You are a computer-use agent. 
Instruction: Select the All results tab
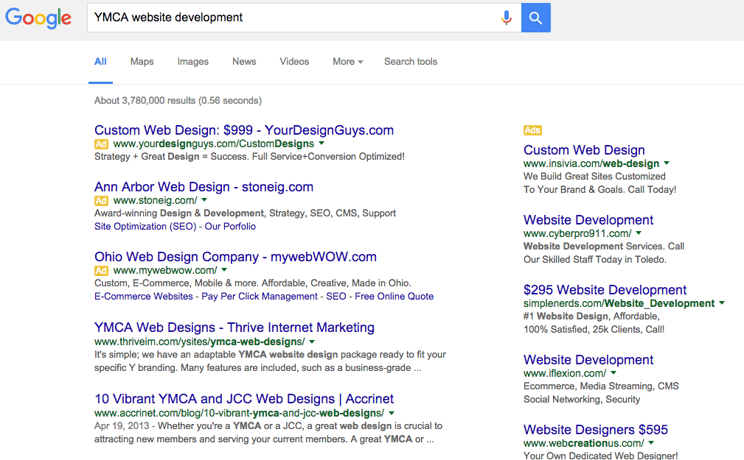point(101,62)
